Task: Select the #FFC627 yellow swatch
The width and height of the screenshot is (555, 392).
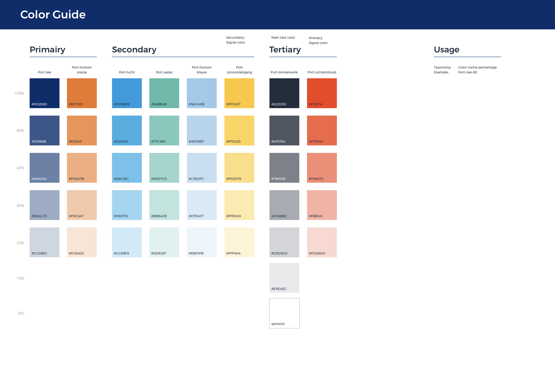Action: 239,93
